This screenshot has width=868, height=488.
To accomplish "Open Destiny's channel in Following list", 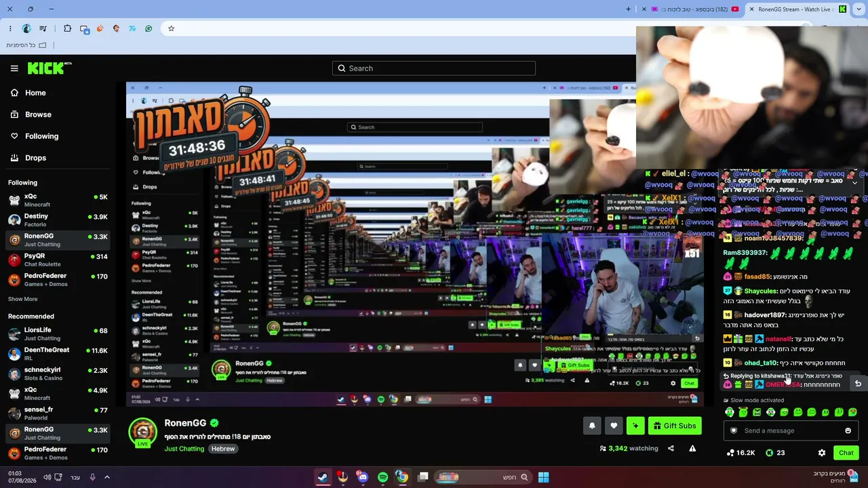I will pyautogui.click(x=58, y=220).
